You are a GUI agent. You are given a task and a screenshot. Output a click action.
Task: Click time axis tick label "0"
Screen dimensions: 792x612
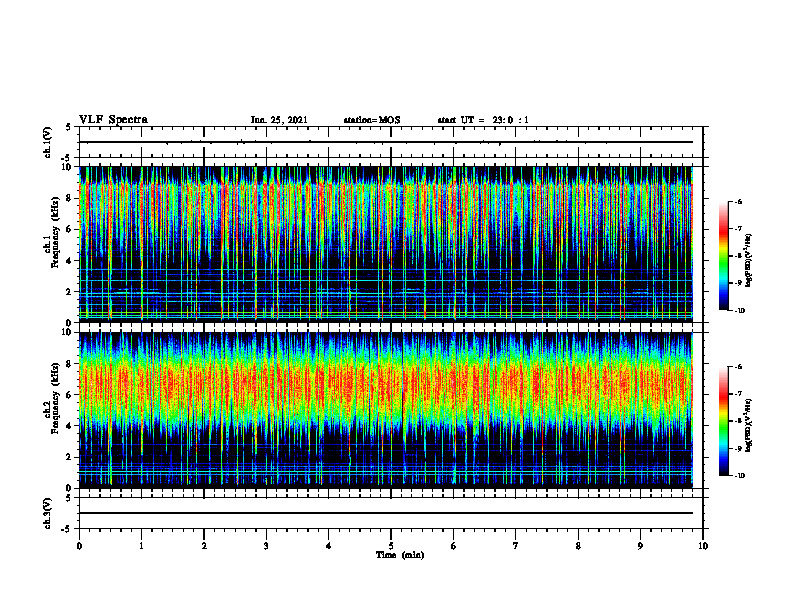[x=79, y=546]
